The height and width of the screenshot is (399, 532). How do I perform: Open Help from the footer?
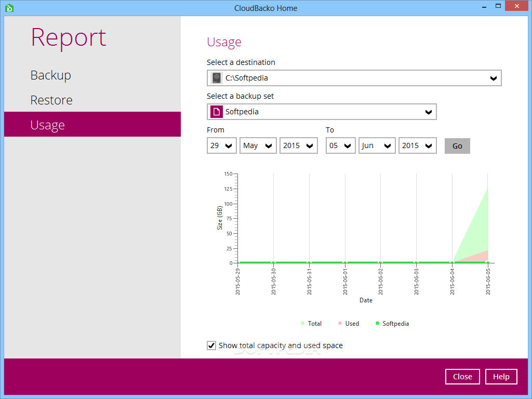pyautogui.click(x=501, y=377)
